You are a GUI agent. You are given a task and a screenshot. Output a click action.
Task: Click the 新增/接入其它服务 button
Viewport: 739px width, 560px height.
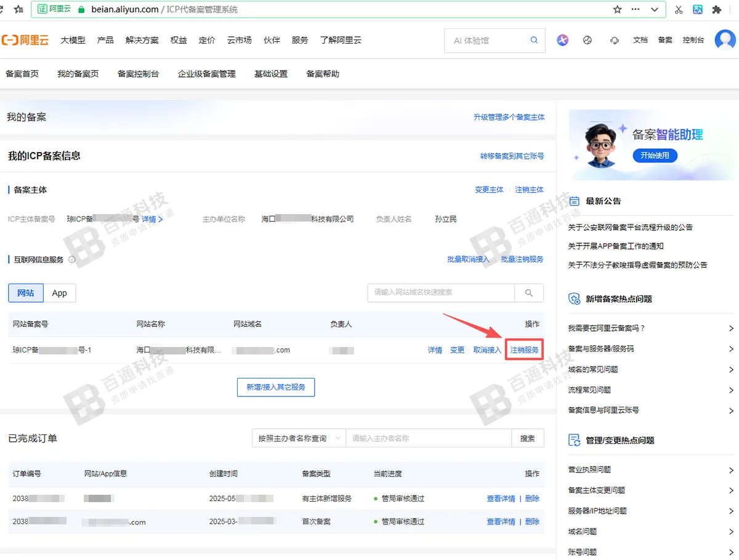tap(275, 387)
